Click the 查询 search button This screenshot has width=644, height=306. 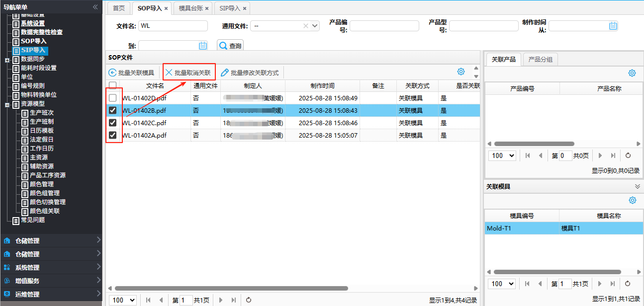(230, 46)
